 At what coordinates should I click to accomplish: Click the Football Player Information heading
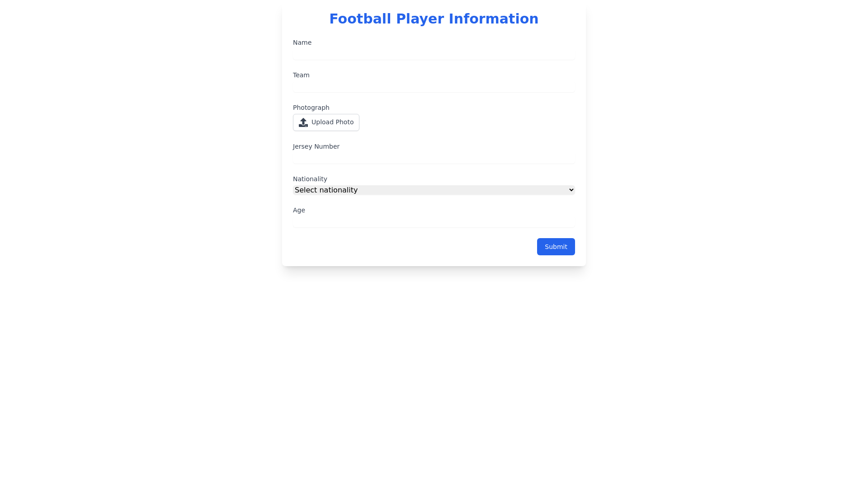pos(434,19)
